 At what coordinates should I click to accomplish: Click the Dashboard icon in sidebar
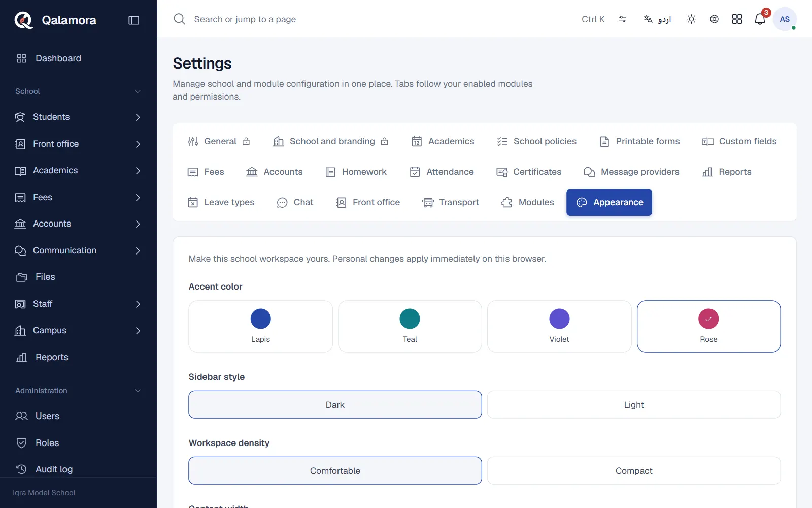[x=21, y=58]
